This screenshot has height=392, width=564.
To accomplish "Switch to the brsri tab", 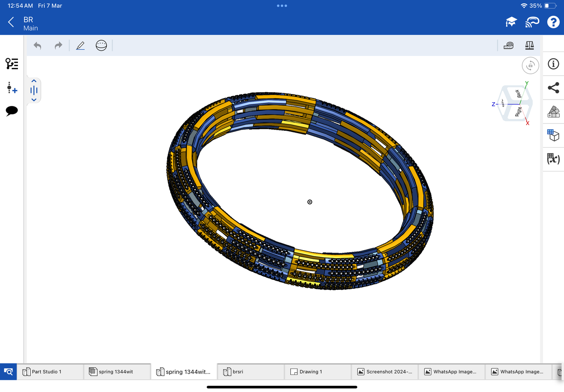I will pos(250,372).
